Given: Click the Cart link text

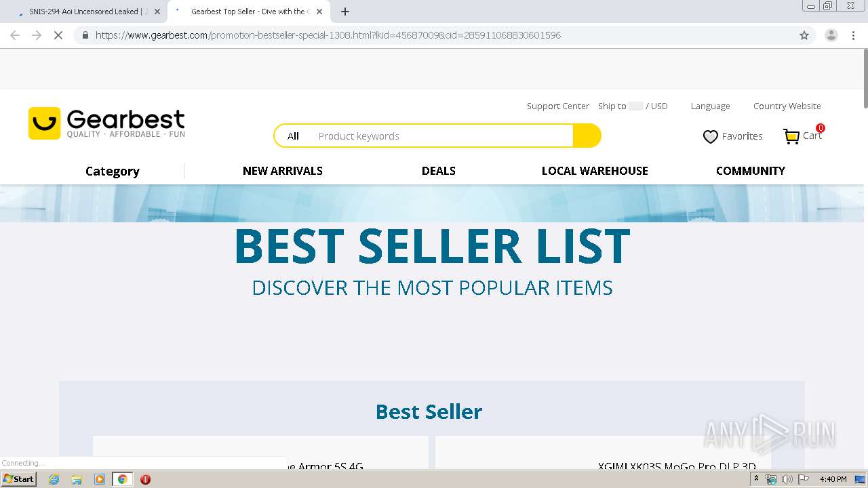Looking at the screenshot, I should pyautogui.click(x=812, y=136).
